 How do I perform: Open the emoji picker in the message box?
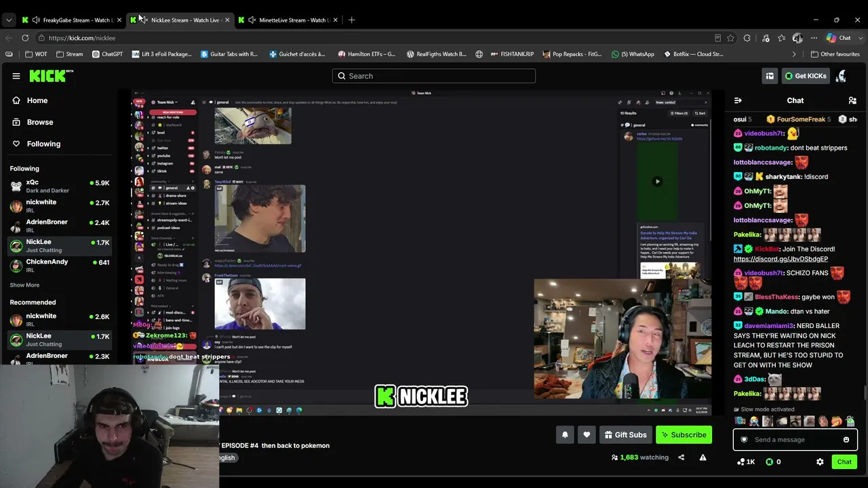[846, 440]
